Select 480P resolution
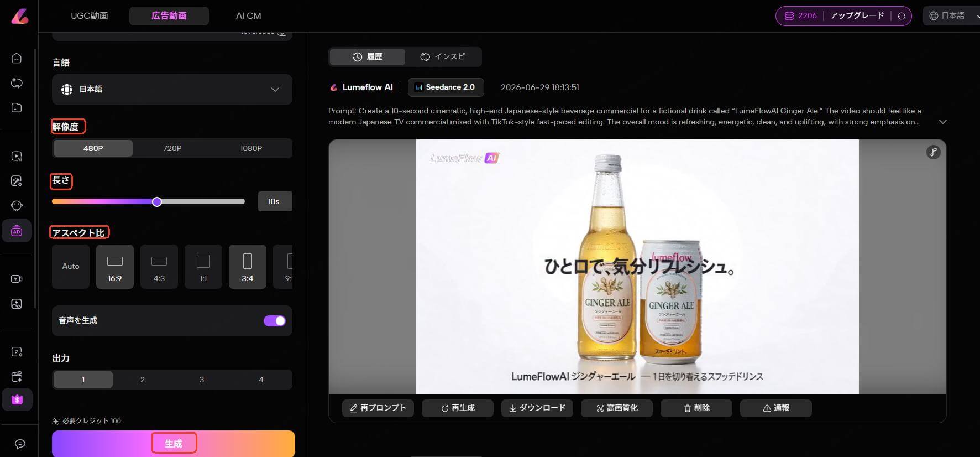The image size is (980, 457). 93,148
